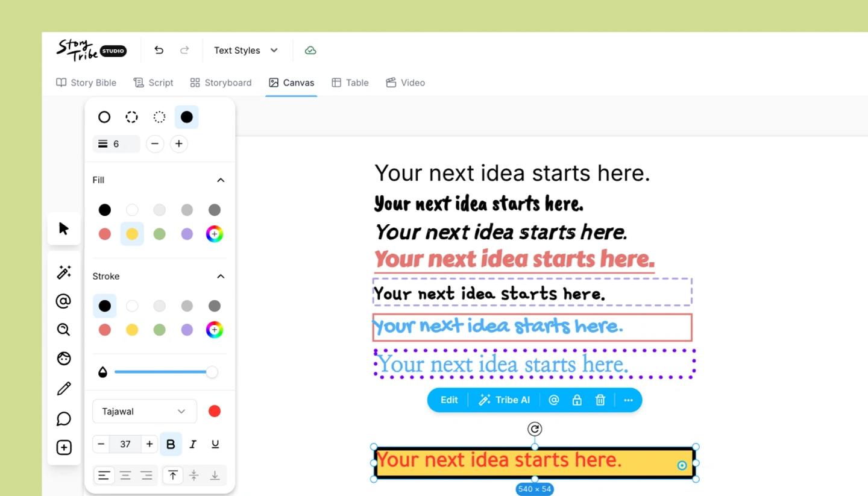
Task: Click the @ mention tool in sidebar
Action: [64, 301]
